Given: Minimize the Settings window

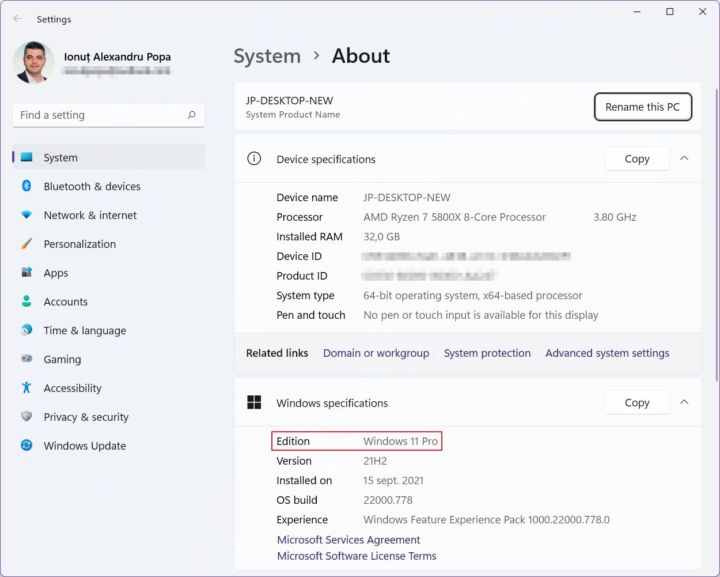Looking at the screenshot, I should pos(637,11).
